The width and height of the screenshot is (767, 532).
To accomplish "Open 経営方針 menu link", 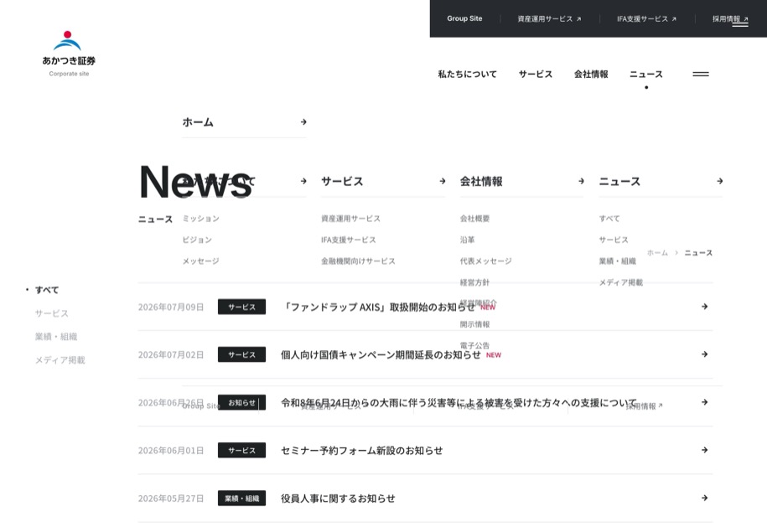I will [474, 282].
